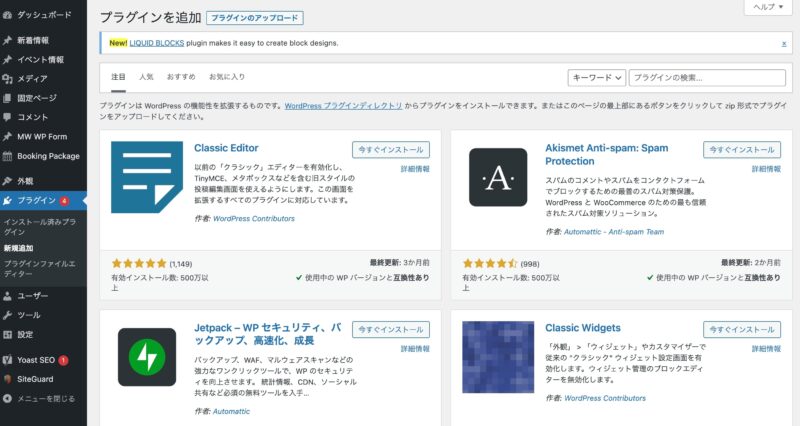The image size is (800, 426).
Task: Open 詳細情報 for Jetpack
Action: [415, 349]
